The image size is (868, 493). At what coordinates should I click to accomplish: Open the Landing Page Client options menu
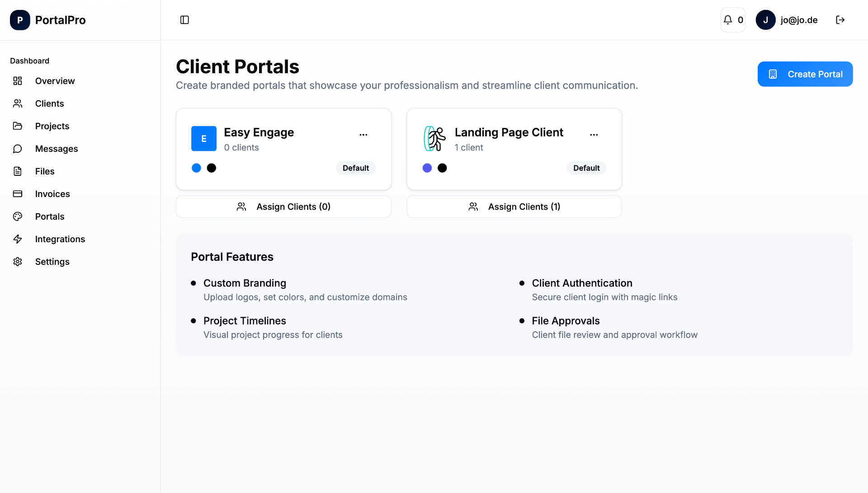pos(594,134)
